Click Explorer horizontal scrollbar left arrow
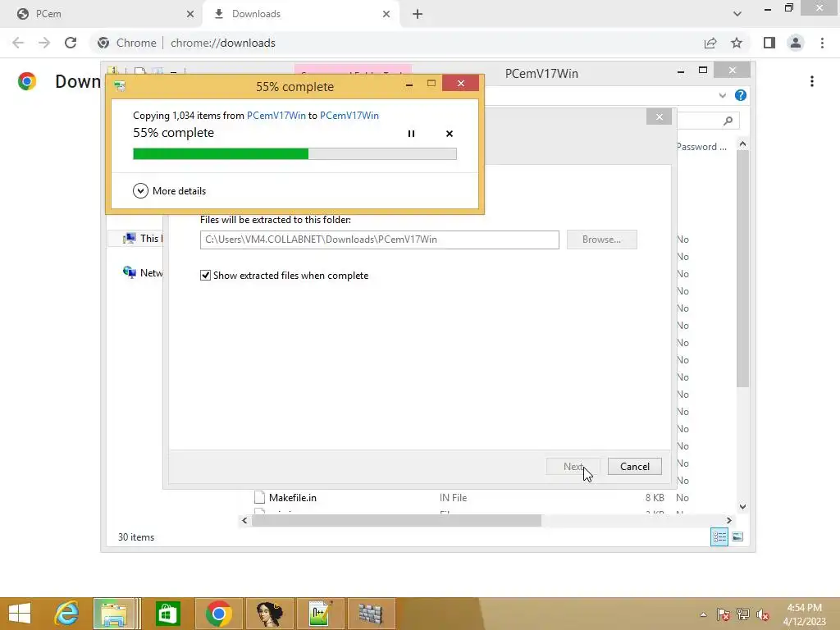840x630 pixels. (x=244, y=520)
